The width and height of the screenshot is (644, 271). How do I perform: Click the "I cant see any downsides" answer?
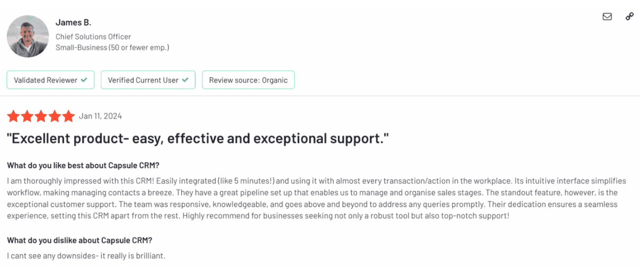tap(86, 256)
